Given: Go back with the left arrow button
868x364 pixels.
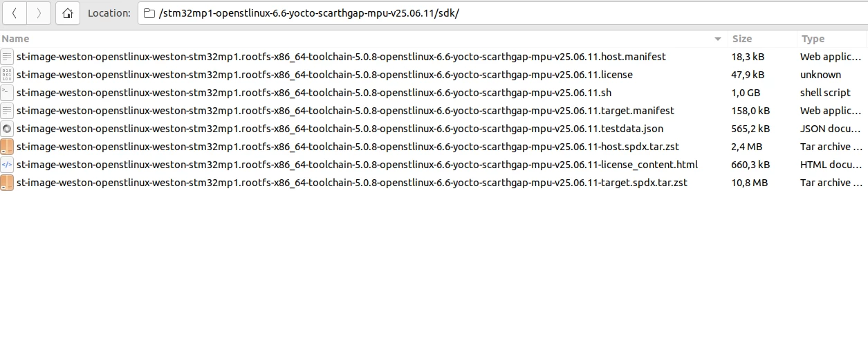Looking at the screenshot, I should tap(15, 13).
